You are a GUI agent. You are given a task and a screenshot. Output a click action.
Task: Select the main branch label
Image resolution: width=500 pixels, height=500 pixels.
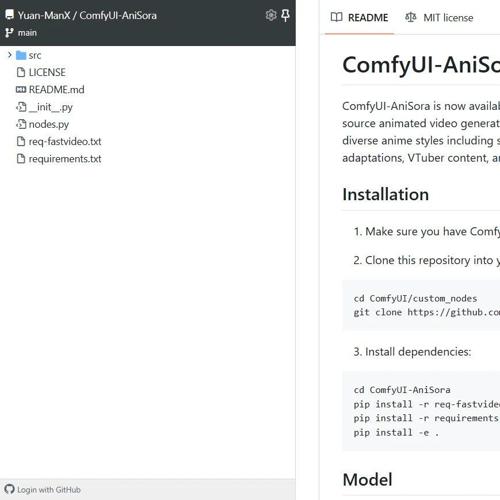pos(27,33)
